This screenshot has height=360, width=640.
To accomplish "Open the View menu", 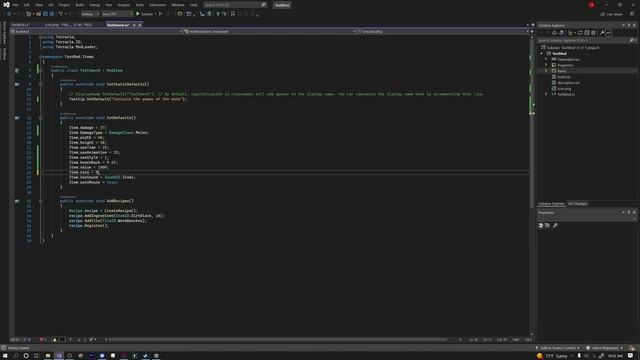I will (x=39, y=5).
